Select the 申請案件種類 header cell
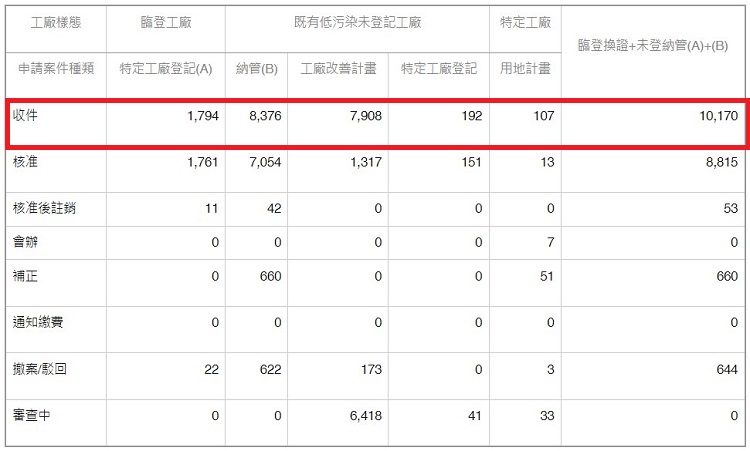 [55, 69]
